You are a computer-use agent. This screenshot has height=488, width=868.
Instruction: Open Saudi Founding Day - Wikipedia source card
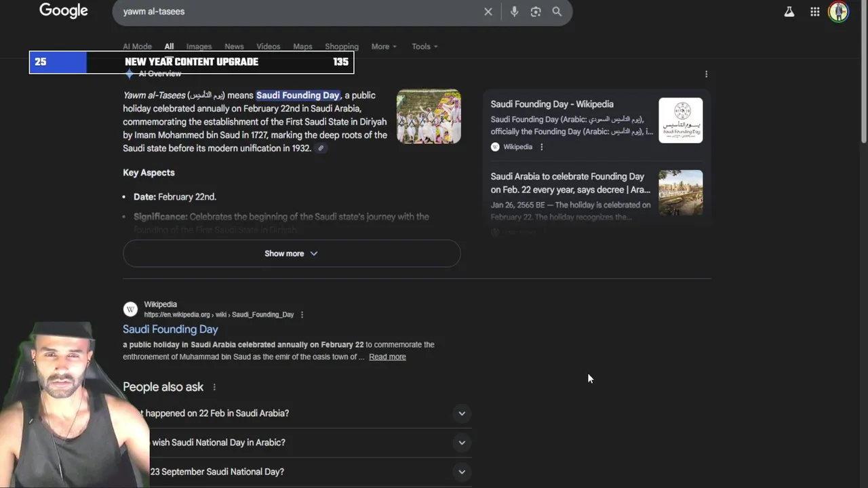click(x=552, y=104)
